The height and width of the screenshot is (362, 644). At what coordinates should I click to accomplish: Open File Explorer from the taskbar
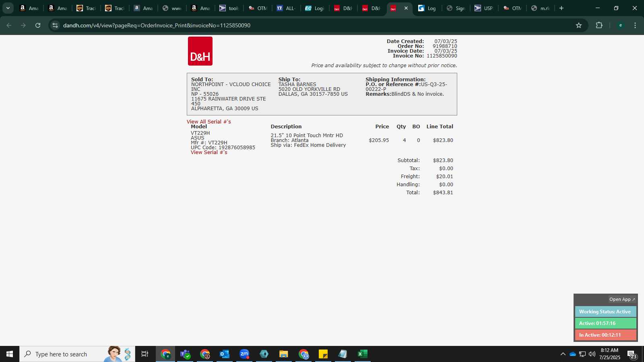coord(284,354)
